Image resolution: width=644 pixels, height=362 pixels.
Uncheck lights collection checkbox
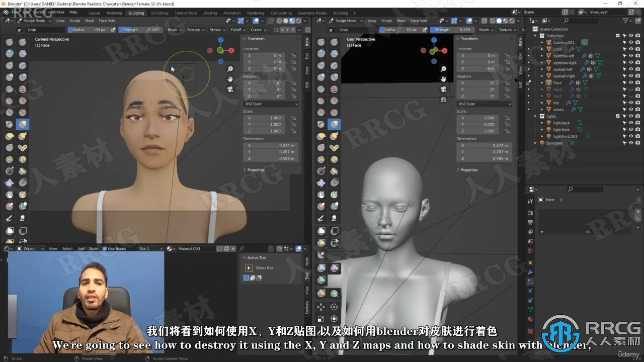(618, 116)
